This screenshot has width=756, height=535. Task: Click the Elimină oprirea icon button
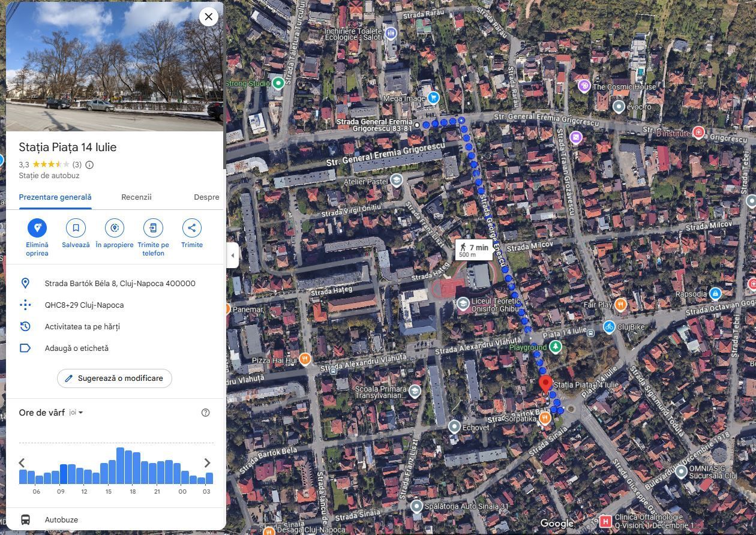37,228
